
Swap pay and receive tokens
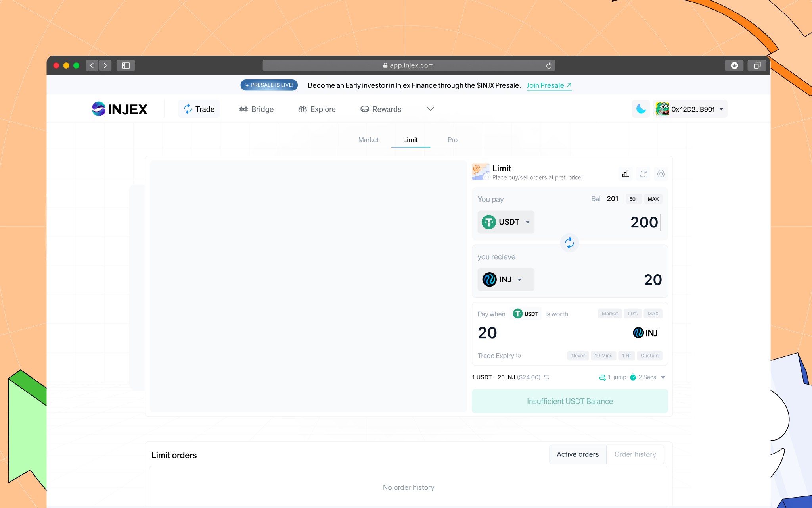[x=569, y=243]
